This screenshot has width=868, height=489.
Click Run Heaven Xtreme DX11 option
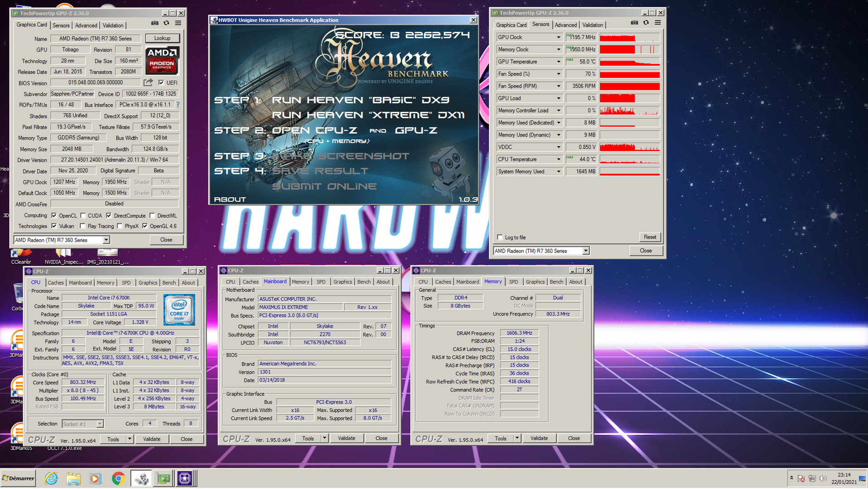click(x=368, y=115)
